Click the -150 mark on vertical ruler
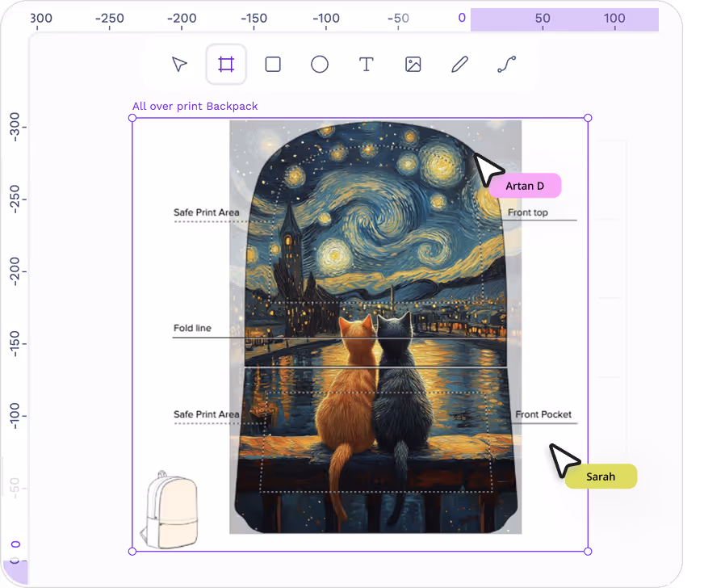The image size is (704, 588). 15,343
